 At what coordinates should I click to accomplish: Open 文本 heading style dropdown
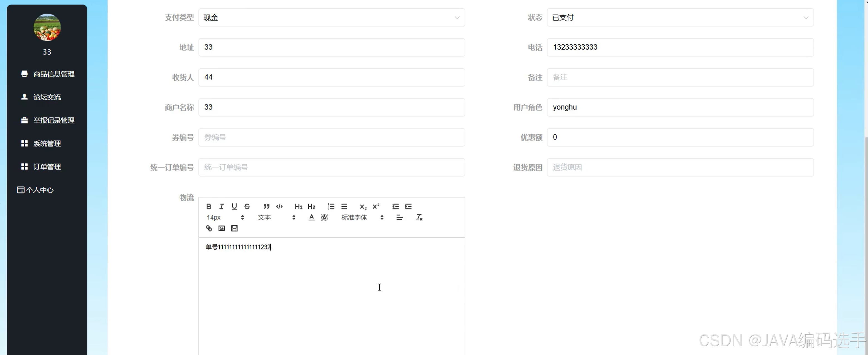[276, 217]
